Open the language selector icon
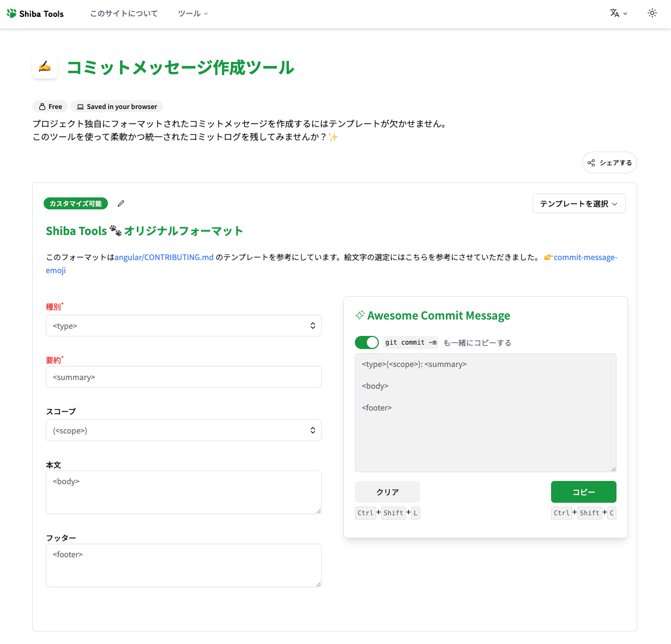Viewport: 671px width, 644px height. tap(615, 13)
